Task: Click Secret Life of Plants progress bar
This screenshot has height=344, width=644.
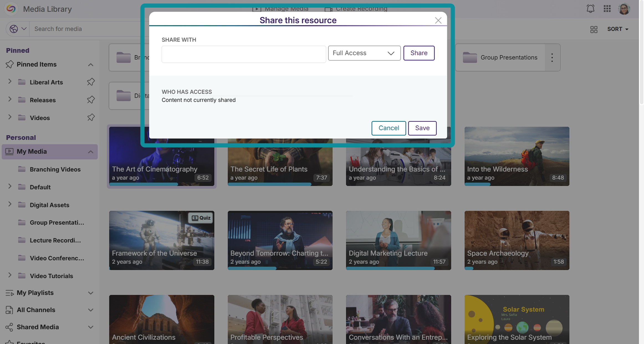Action: point(269,184)
